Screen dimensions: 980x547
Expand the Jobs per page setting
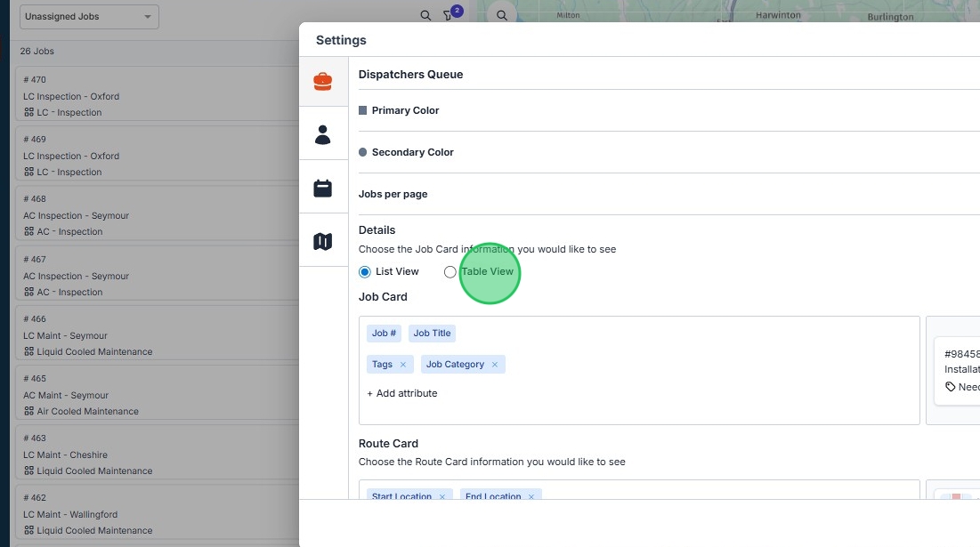(393, 194)
